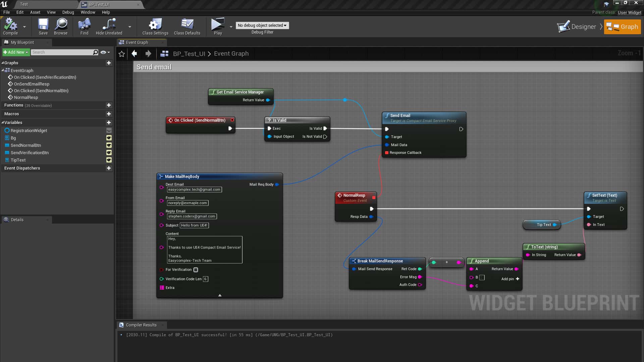This screenshot has width=644, height=362.
Task: Click the Dest Email input field
Action: (194, 190)
